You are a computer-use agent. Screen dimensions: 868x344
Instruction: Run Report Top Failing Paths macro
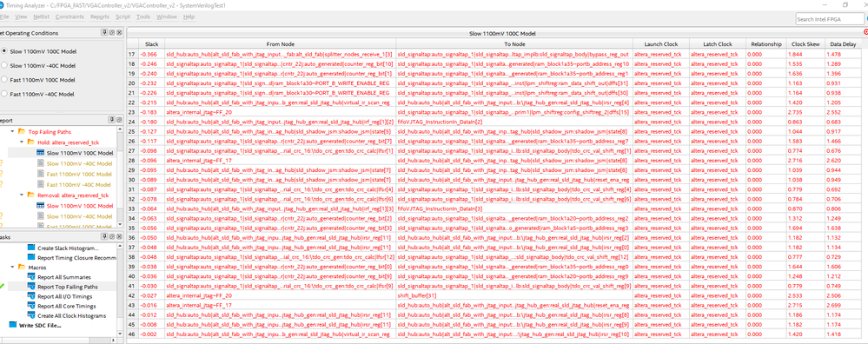pyautogui.click(x=67, y=287)
